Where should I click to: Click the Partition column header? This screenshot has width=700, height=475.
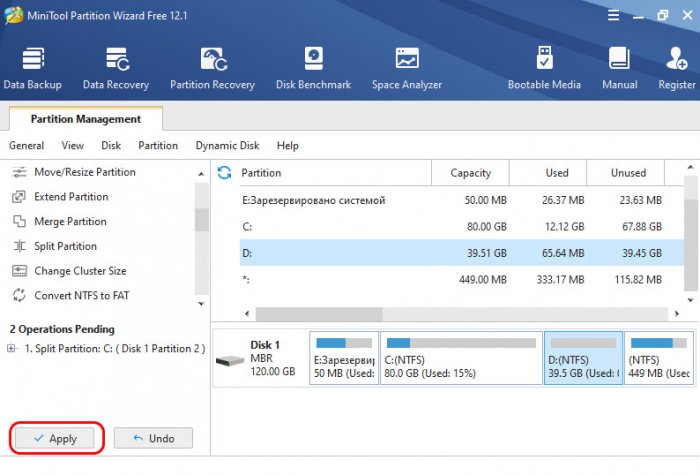click(x=334, y=173)
